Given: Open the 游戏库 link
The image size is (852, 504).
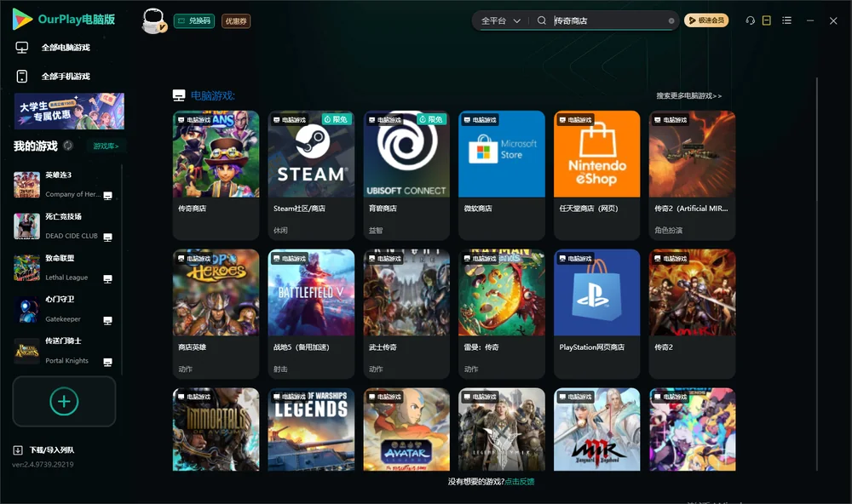Looking at the screenshot, I should (106, 146).
